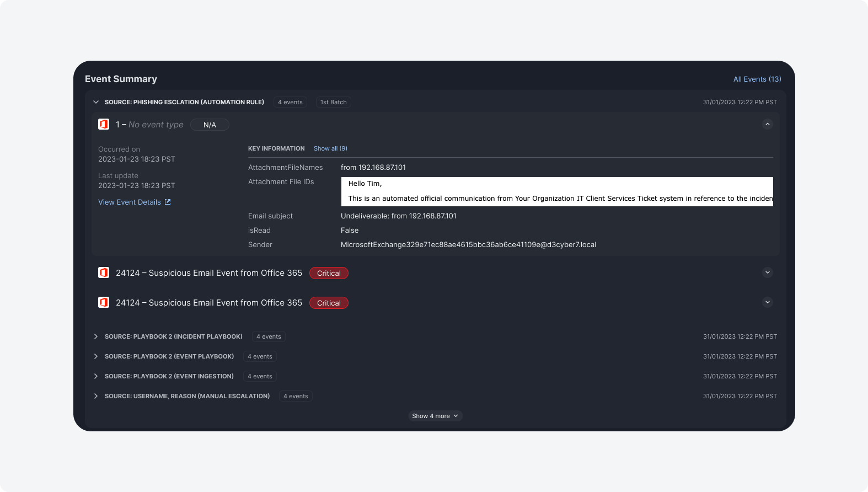Expand the first Suspicious Email event chevron
Screen dimensions: 868x492
[x=767, y=272]
